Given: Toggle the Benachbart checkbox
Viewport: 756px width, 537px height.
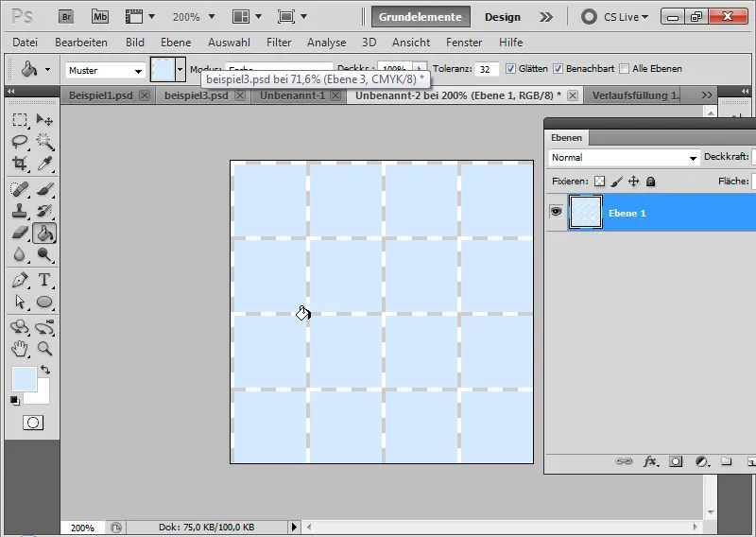Looking at the screenshot, I should pos(558,69).
